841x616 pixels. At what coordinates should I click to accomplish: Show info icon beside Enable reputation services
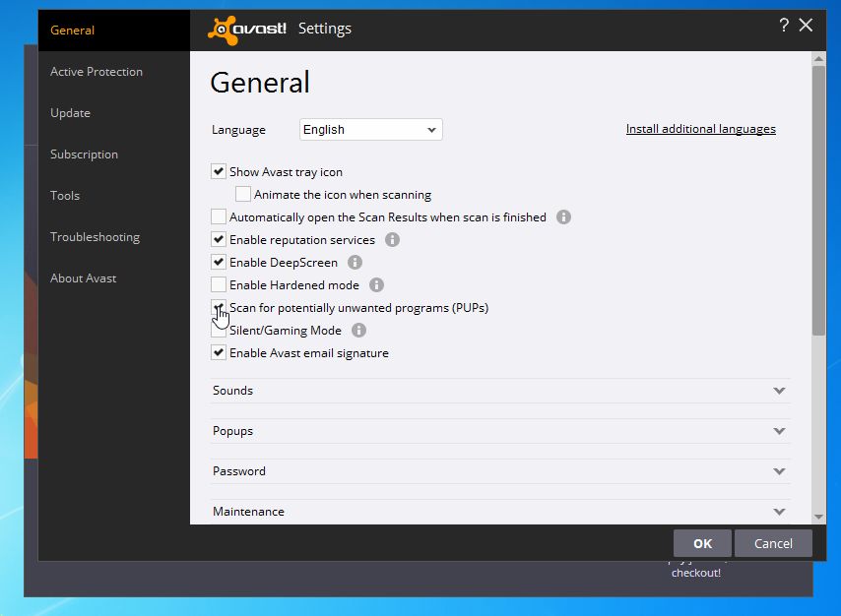(x=392, y=240)
